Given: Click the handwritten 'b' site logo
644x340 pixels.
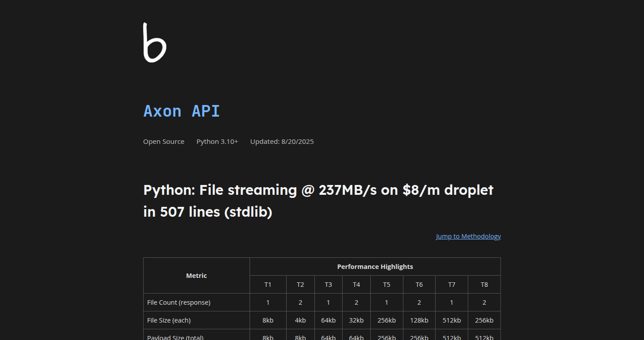Looking at the screenshot, I should [x=155, y=42].
